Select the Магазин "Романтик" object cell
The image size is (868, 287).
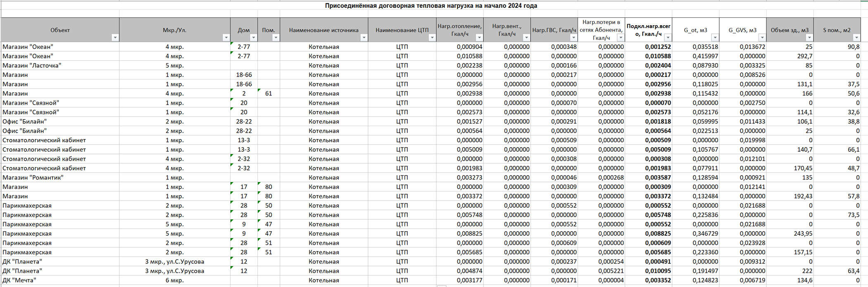point(33,177)
